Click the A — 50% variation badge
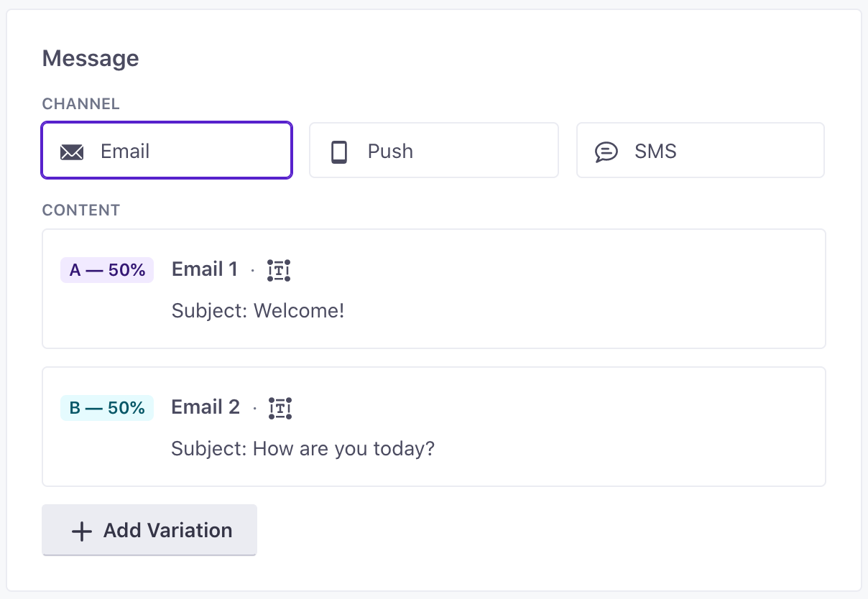This screenshot has width=868, height=599. click(x=107, y=270)
